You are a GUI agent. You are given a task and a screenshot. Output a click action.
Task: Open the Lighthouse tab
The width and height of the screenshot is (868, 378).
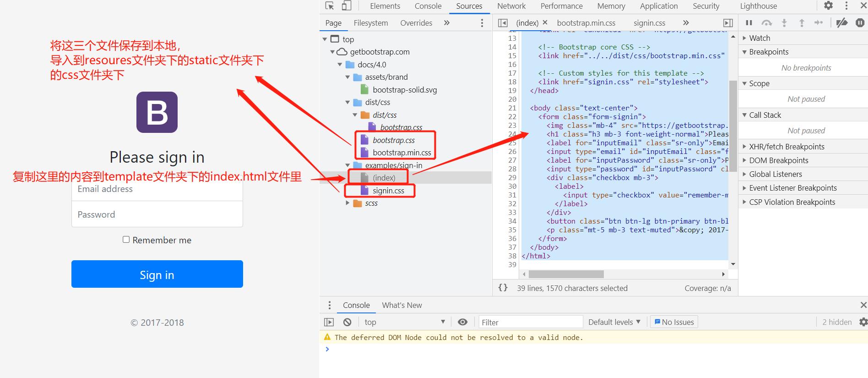(x=759, y=6)
